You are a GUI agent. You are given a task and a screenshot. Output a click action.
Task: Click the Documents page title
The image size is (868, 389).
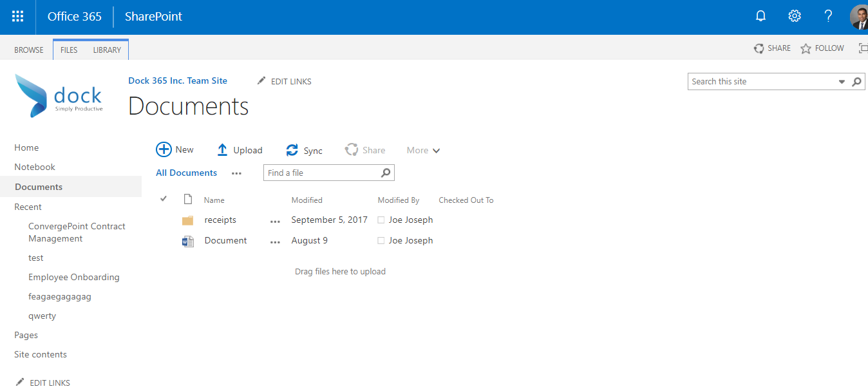pyautogui.click(x=189, y=106)
